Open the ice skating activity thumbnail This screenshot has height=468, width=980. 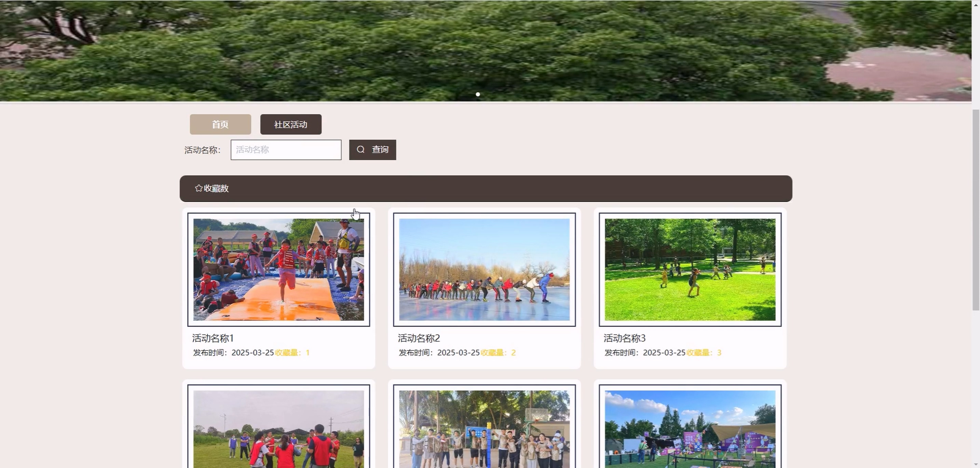[484, 269]
